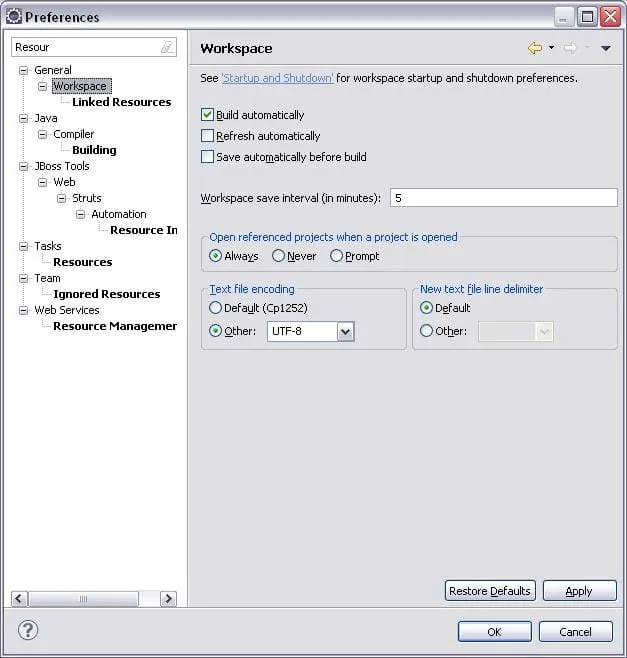Close the Preferences window
Viewport: 627px width, 658px height.
point(610,17)
